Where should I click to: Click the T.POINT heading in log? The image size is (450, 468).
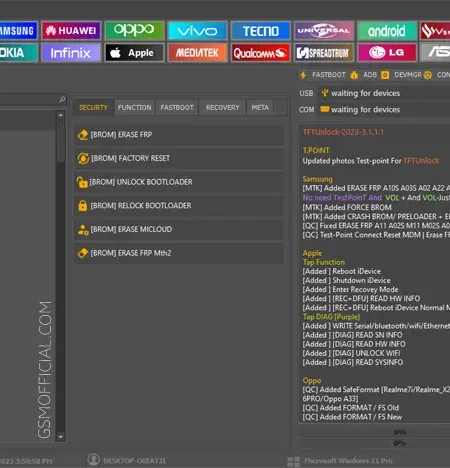point(316,150)
